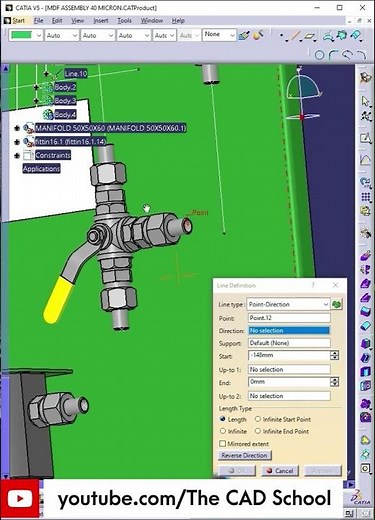Select Body.4 in the specification tree

(x=65, y=115)
